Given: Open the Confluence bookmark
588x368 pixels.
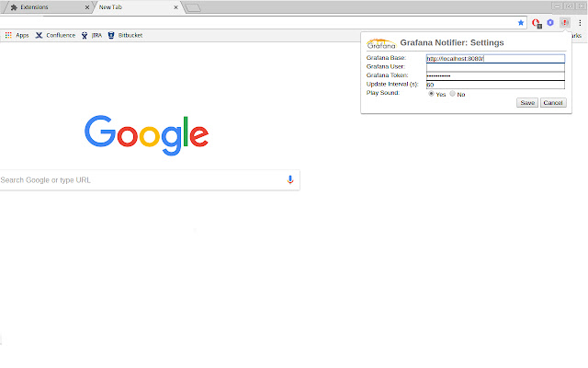Looking at the screenshot, I should click(55, 35).
